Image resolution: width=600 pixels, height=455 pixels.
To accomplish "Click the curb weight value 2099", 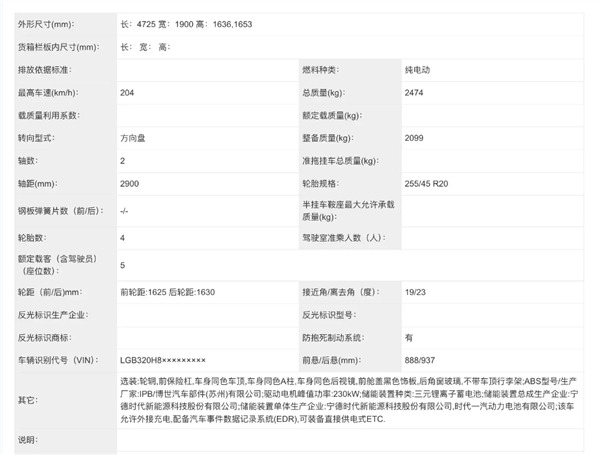I will coord(414,138).
